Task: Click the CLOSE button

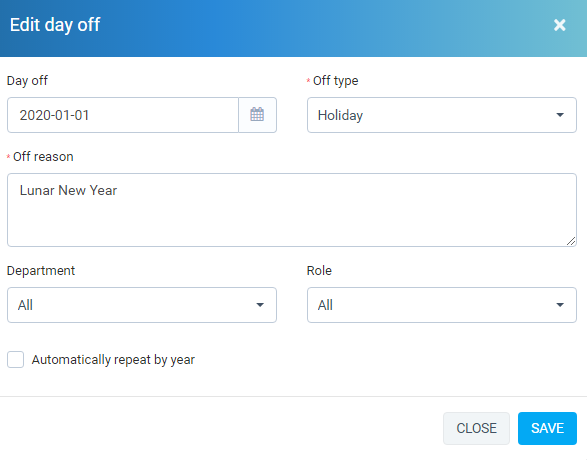Action: coord(476,428)
